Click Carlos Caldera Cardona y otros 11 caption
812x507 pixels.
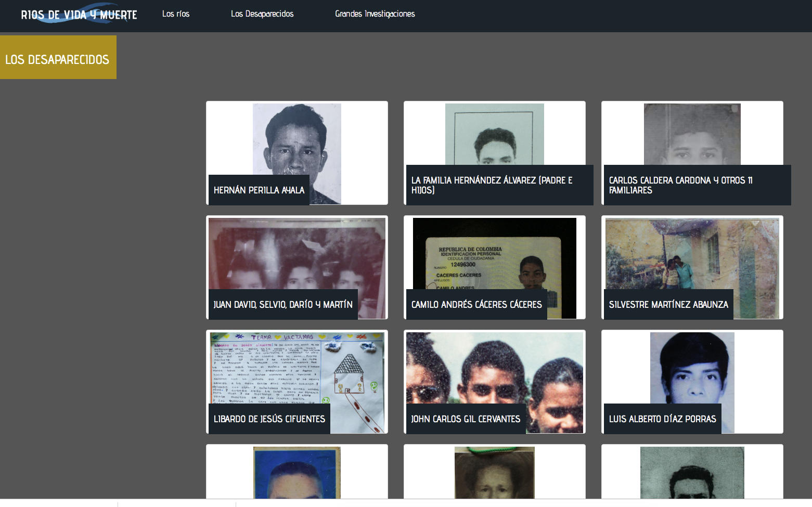tap(698, 185)
